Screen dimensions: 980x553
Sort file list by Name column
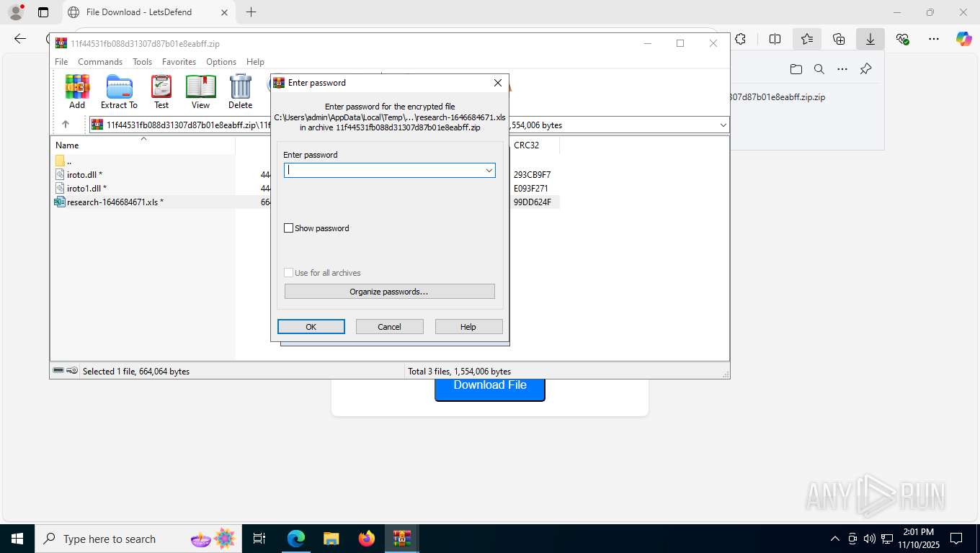coord(67,145)
